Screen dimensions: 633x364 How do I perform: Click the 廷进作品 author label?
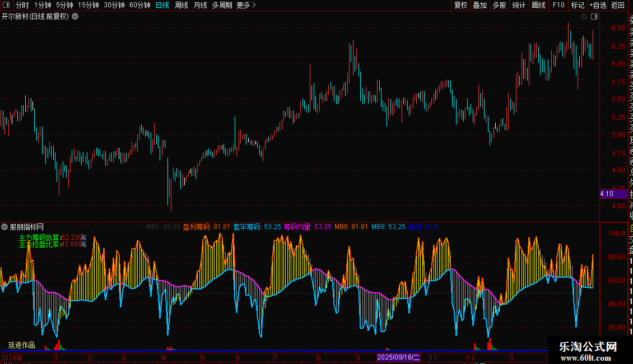click(22, 345)
